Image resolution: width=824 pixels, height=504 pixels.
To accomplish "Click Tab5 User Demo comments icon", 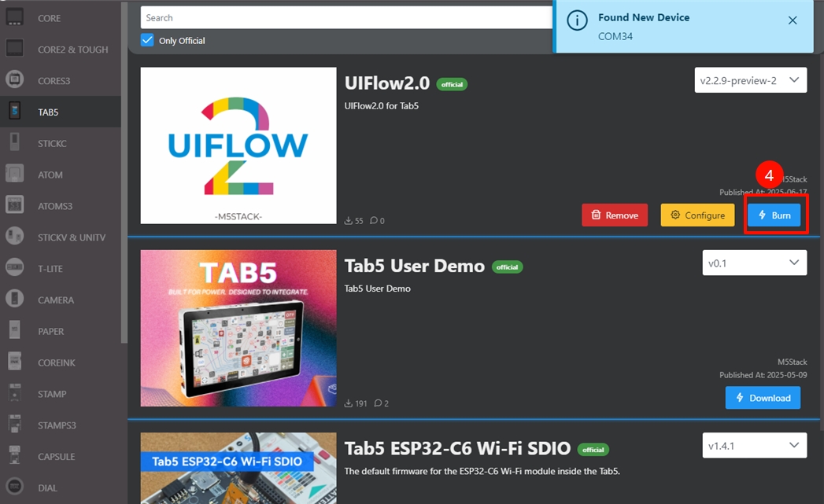I will [x=378, y=403].
